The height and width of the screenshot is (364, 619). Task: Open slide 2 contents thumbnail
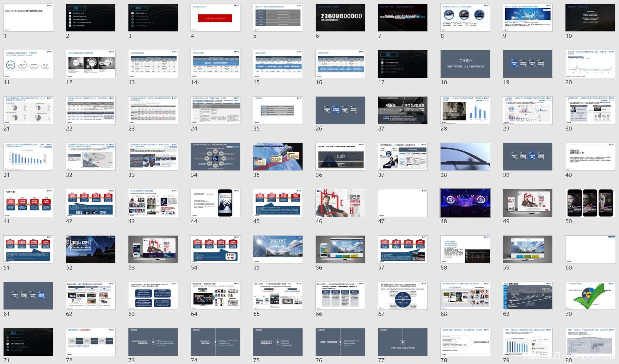91,17
